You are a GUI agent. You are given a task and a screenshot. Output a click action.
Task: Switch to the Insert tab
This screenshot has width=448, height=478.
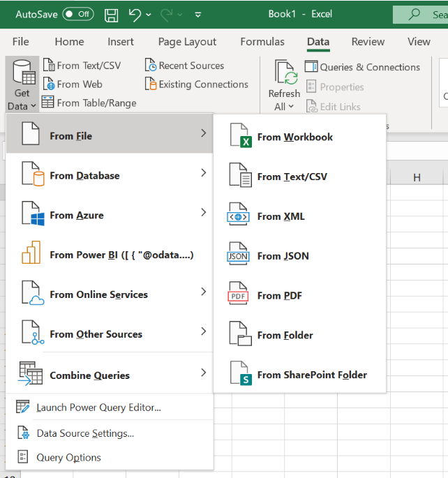(121, 42)
